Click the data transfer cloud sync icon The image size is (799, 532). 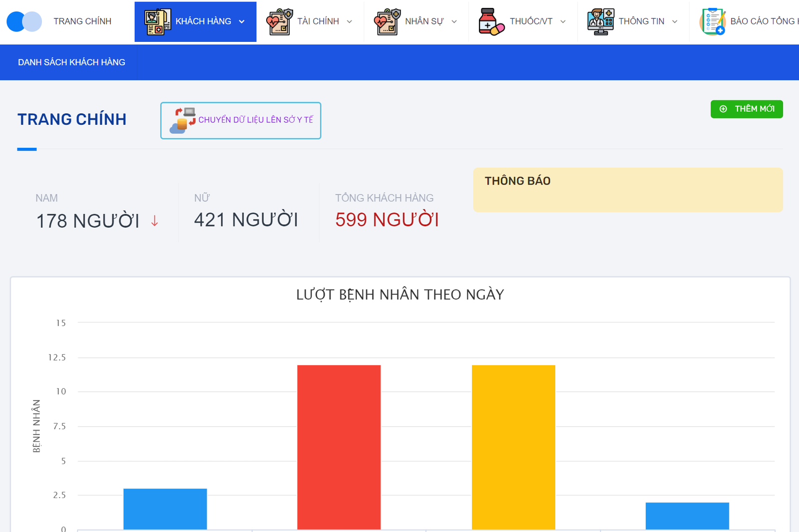[183, 121]
